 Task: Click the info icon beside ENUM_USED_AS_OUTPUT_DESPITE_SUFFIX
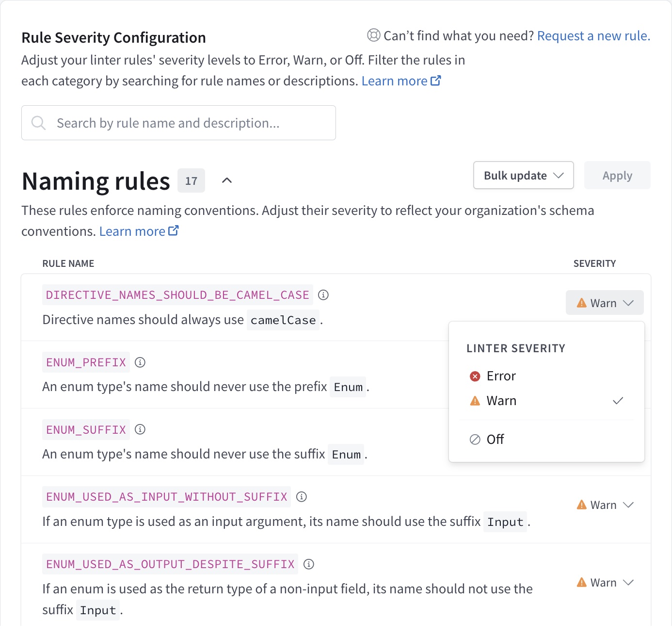click(x=308, y=564)
